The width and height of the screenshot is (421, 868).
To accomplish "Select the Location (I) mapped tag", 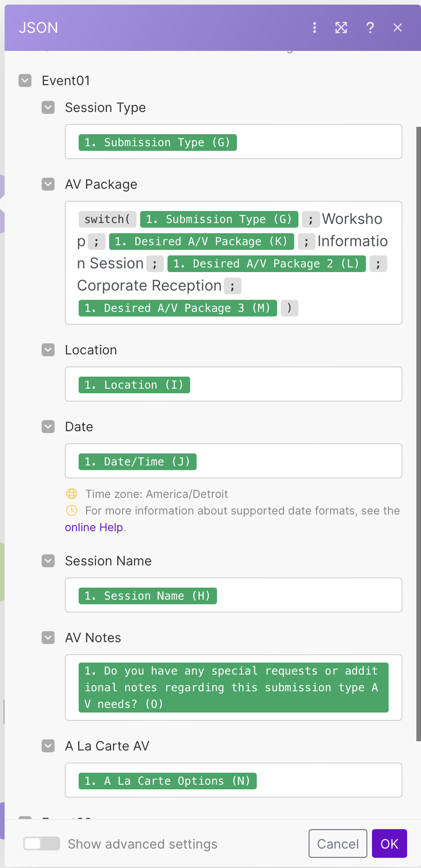I will click(x=134, y=385).
